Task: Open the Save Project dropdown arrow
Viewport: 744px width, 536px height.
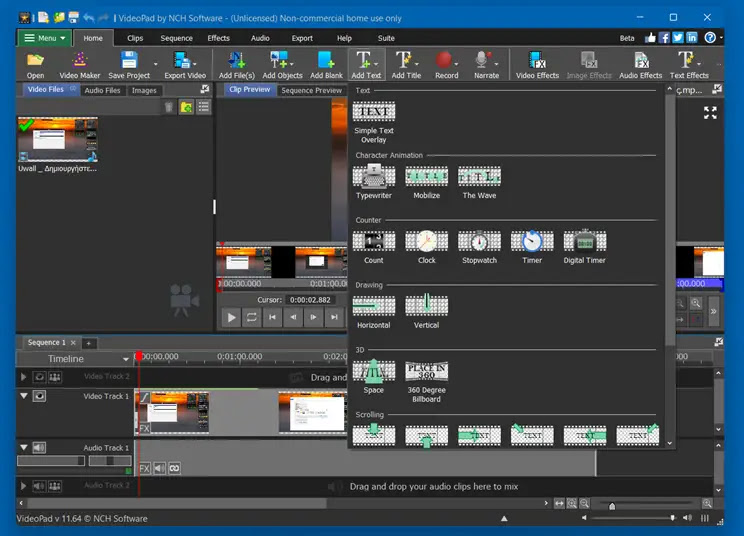Action: (x=155, y=64)
